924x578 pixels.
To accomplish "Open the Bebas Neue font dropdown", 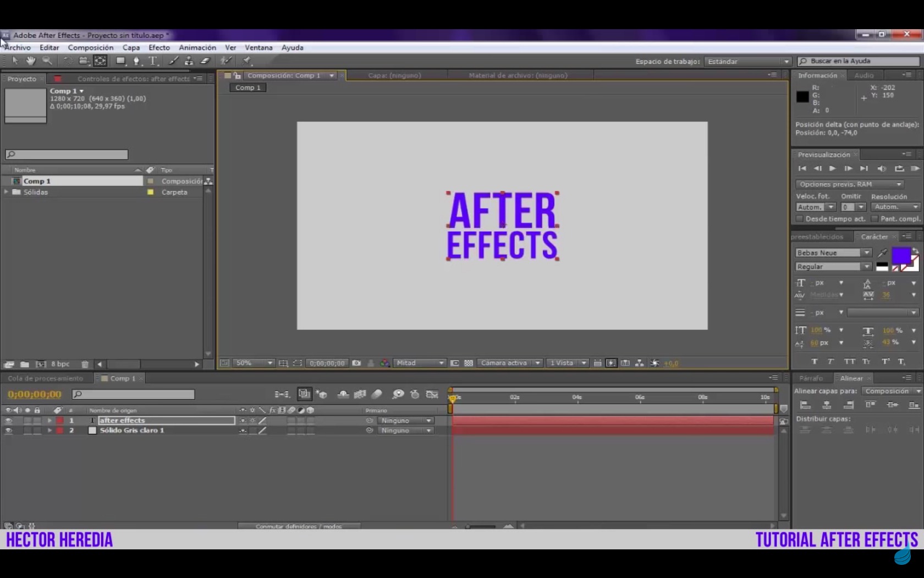I will pos(833,253).
